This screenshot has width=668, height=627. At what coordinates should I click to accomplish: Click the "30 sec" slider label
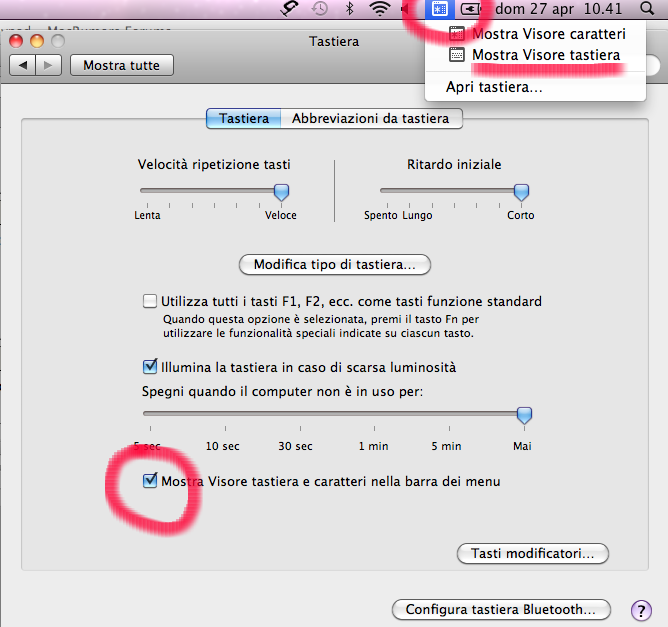coord(295,446)
